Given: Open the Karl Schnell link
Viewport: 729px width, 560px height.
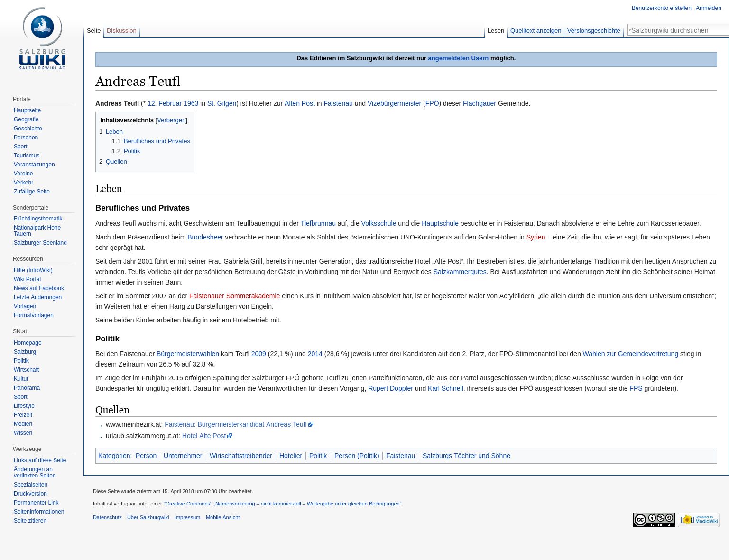Looking at the screenshot, I should [x=445, y=388].
